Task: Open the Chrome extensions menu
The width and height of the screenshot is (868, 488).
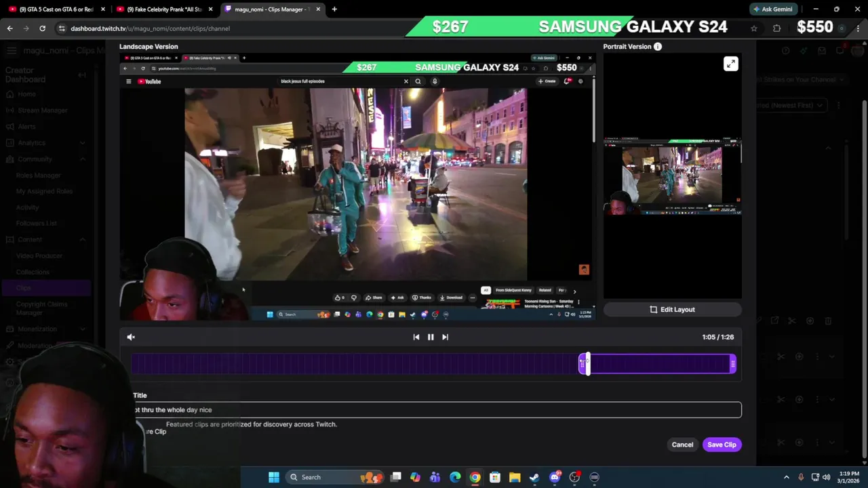Action: point(776,28)
